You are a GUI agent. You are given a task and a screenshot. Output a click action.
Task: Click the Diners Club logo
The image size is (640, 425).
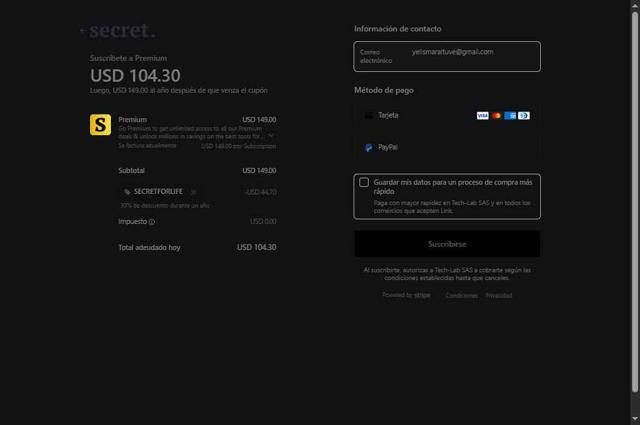[x=524, y=116]
